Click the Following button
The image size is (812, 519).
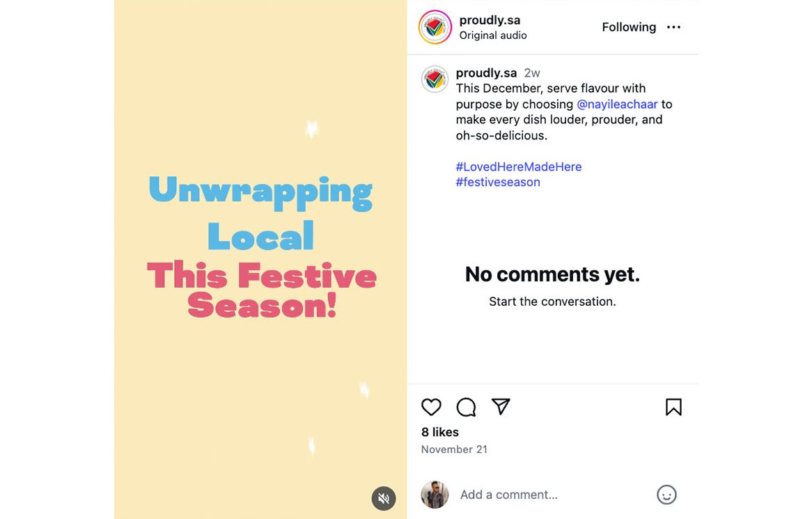coord(629,27)
